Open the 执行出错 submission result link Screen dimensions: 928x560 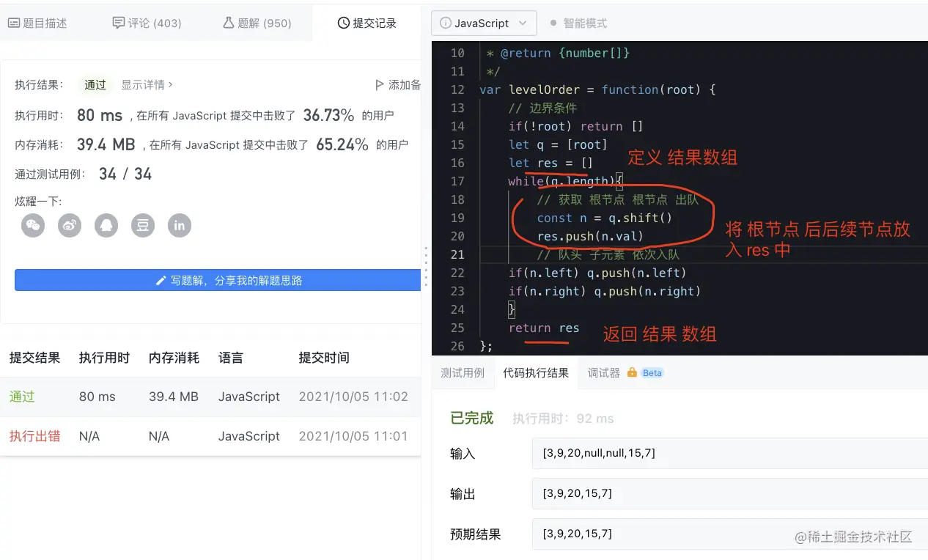34,436
